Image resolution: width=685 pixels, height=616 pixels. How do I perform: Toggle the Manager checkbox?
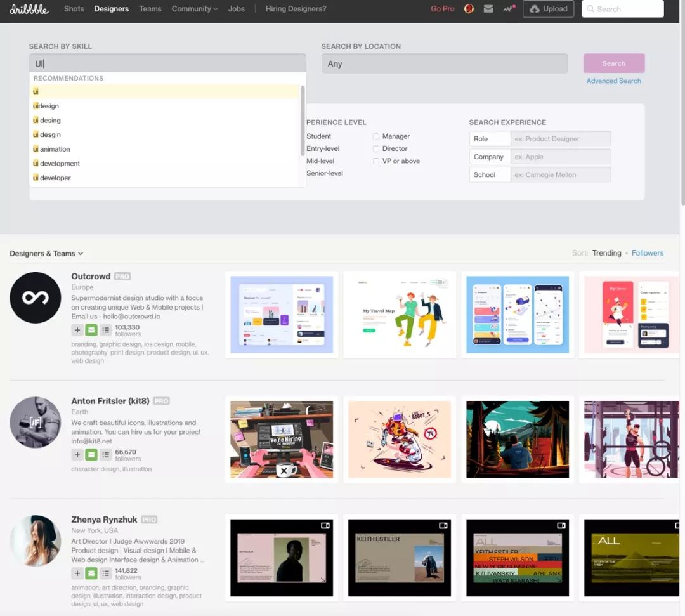[x=375, y=137]
